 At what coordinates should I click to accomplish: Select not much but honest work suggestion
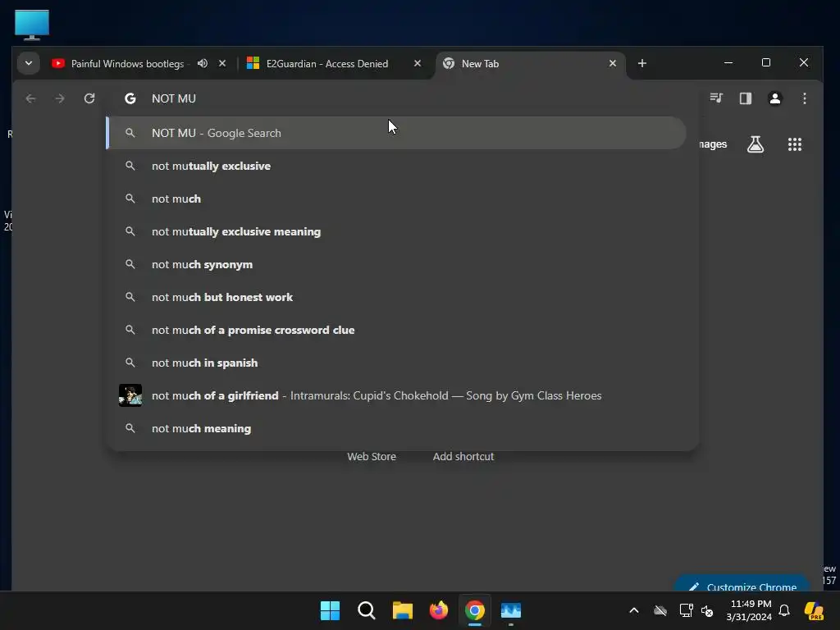[x=396, y=297]
